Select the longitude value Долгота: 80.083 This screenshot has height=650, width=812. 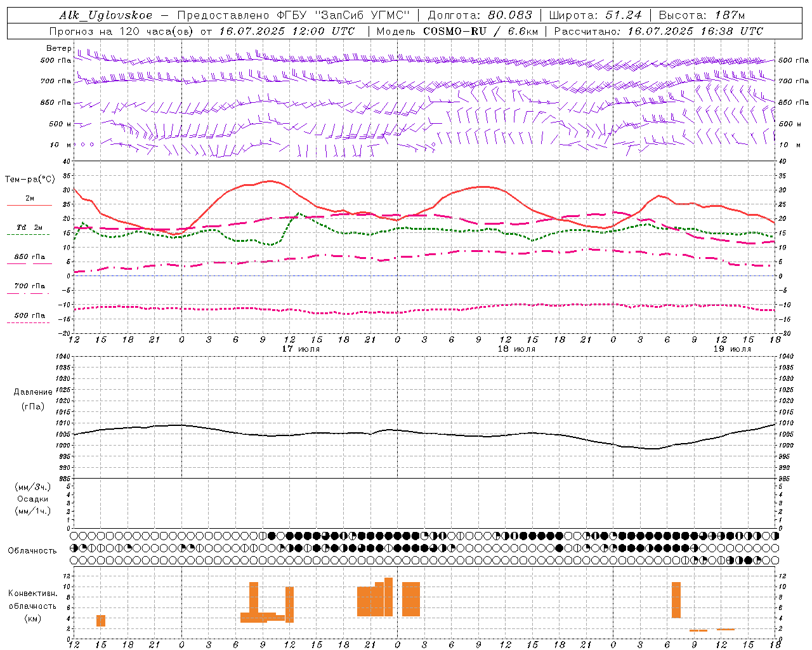coord(480,15)
